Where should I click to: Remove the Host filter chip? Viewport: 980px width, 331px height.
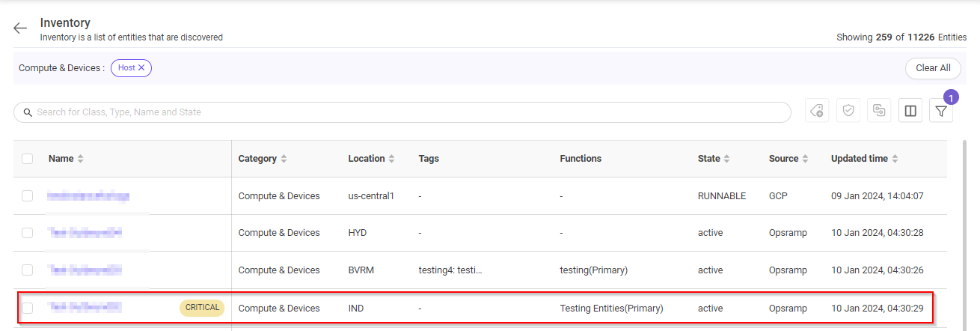141,67
